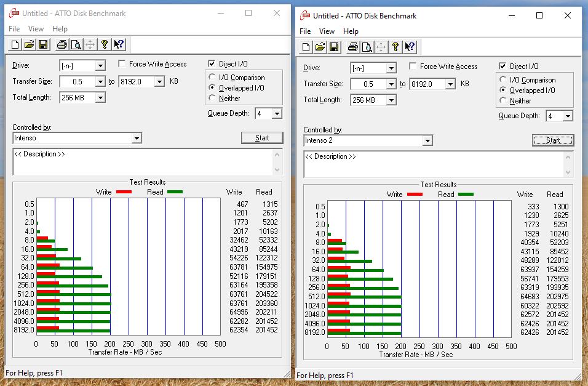Select Neither radio in right window
The width and height of the screenshot is (588, 386).
click(x=503, y=100)
